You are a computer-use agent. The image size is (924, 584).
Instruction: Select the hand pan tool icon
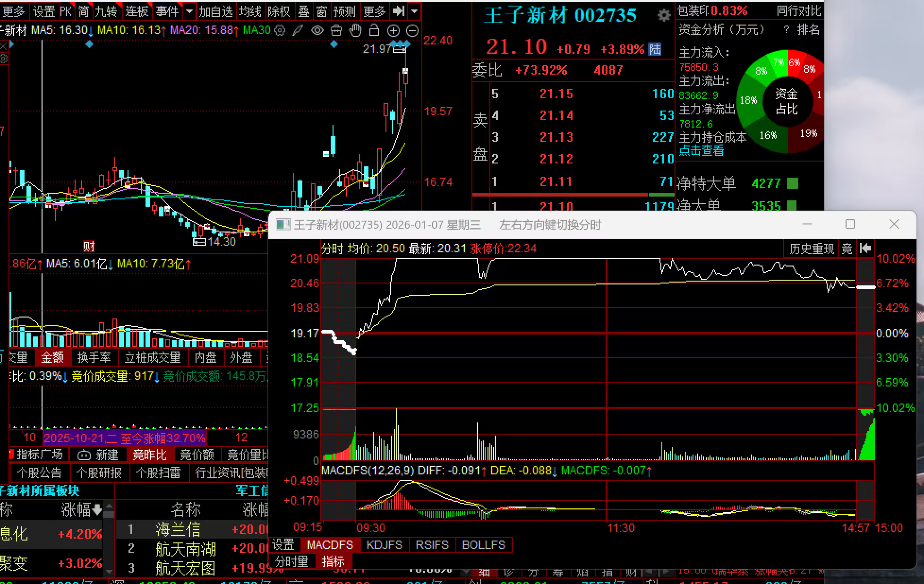(355, 31)
